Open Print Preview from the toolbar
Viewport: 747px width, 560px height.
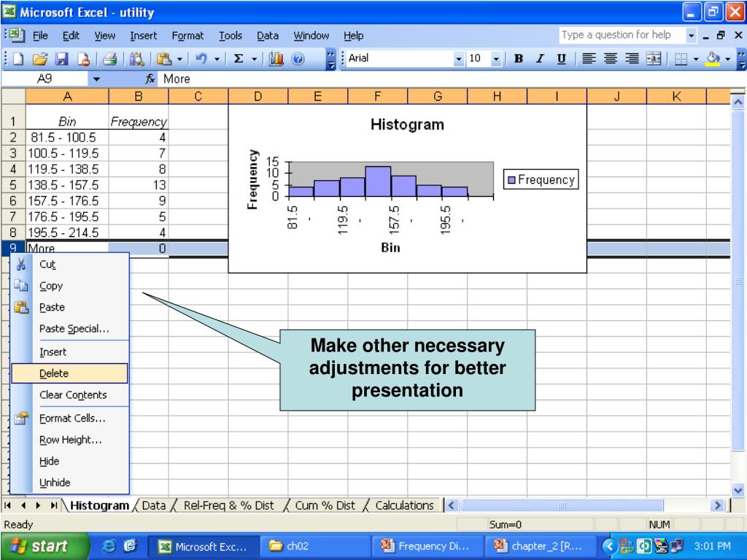point(136,59)
